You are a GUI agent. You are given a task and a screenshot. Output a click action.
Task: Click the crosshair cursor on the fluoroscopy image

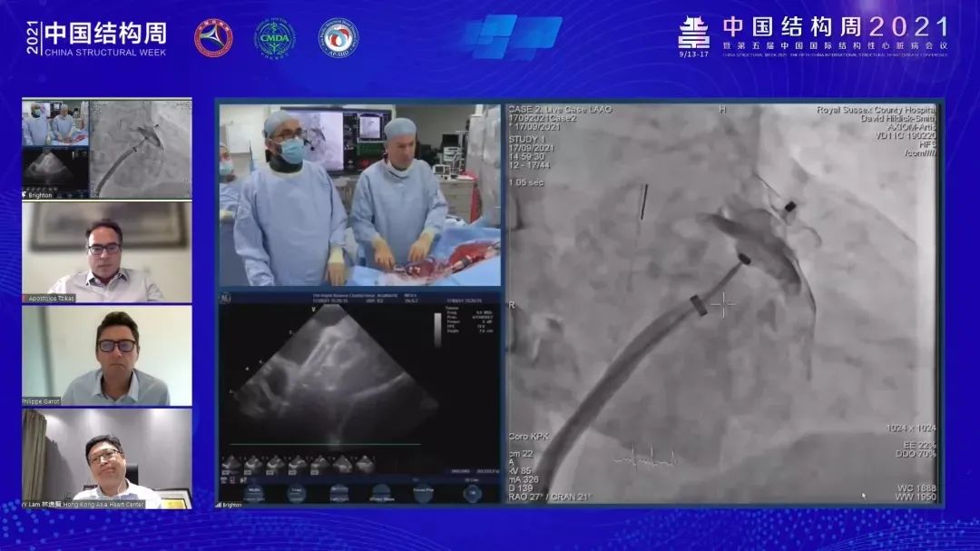pyautogui.click(x=722, y=305)
